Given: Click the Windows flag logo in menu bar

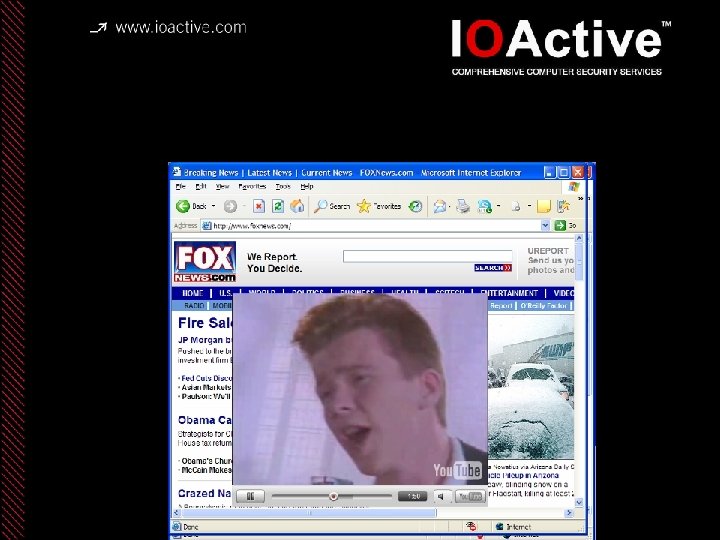Looking at the screenshot, I should pyautogui.click(x=573, y=186).
